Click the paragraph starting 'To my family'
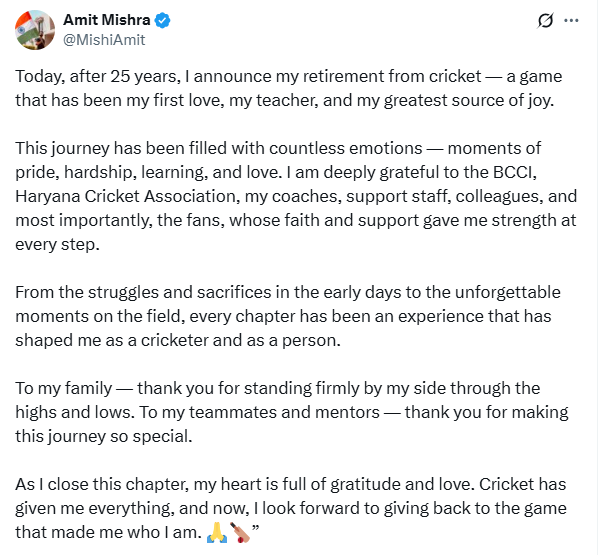This screenshot has height=555, width=598. [292, 412]
